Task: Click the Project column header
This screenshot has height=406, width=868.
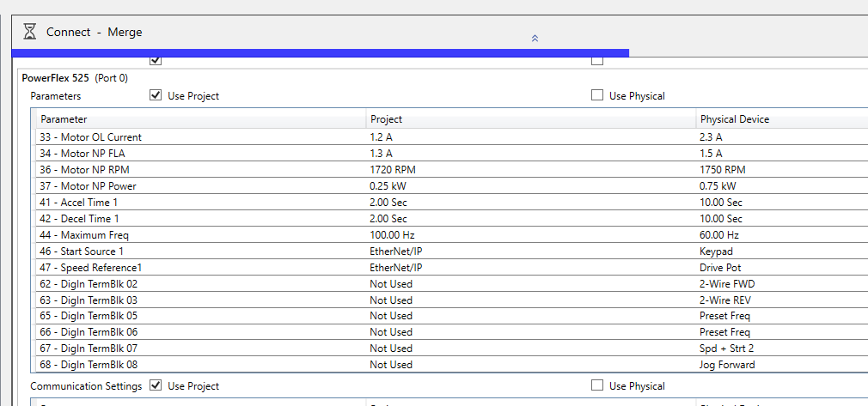Action: click(531, 119)
